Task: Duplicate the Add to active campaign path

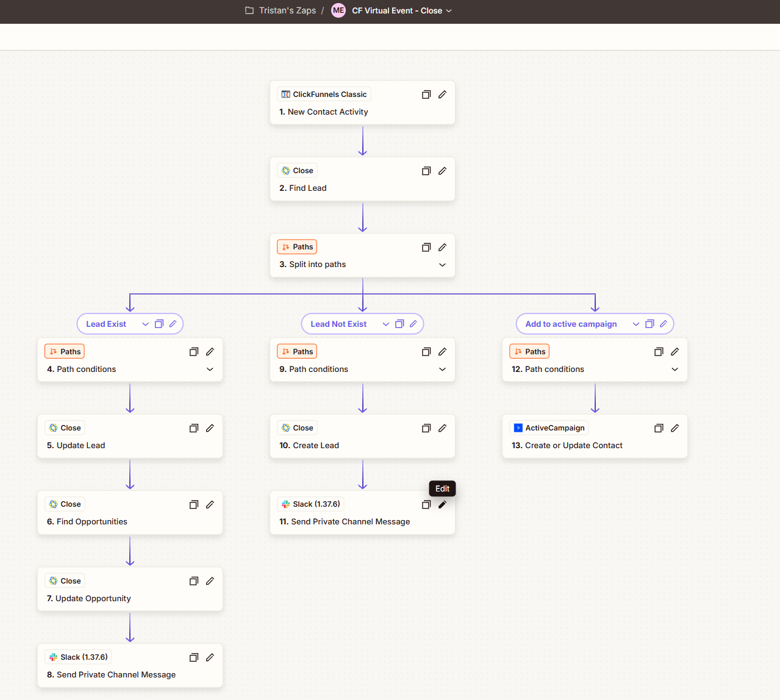Action: click(x=649, y=324)
